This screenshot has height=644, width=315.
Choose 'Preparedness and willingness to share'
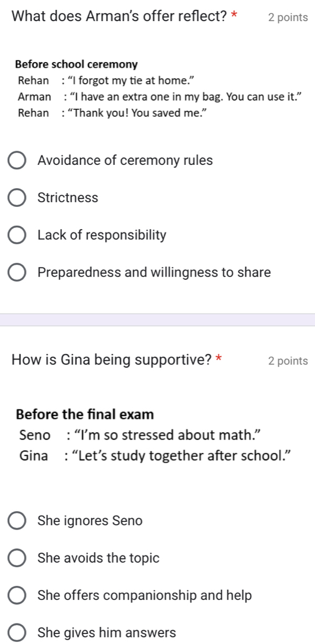17,273
